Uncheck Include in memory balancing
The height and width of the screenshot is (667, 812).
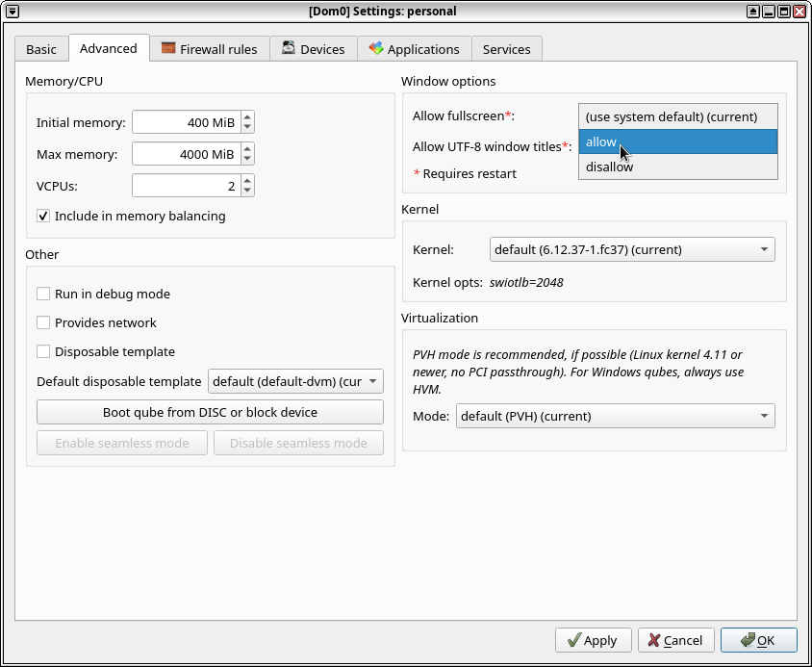43,217
